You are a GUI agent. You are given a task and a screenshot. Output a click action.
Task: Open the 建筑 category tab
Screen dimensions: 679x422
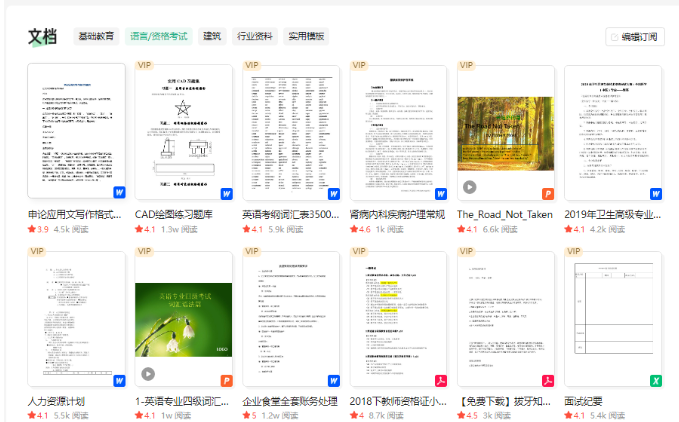(x=212, y=37)
